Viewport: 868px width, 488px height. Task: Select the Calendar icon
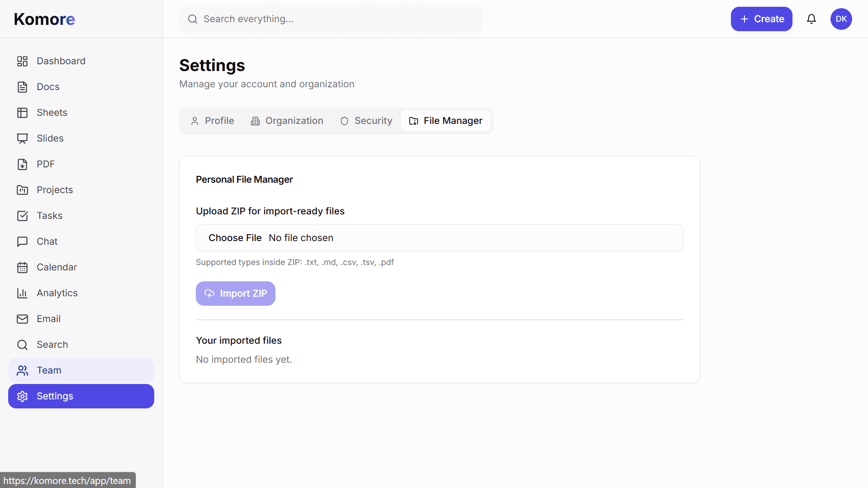[23, 267]
